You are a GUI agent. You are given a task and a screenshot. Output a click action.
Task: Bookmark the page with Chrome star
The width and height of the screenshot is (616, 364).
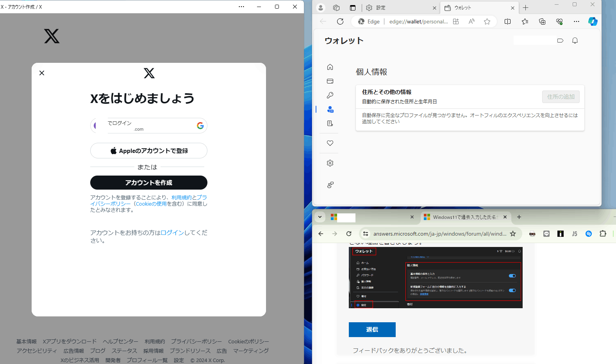(x=513, y=234)
